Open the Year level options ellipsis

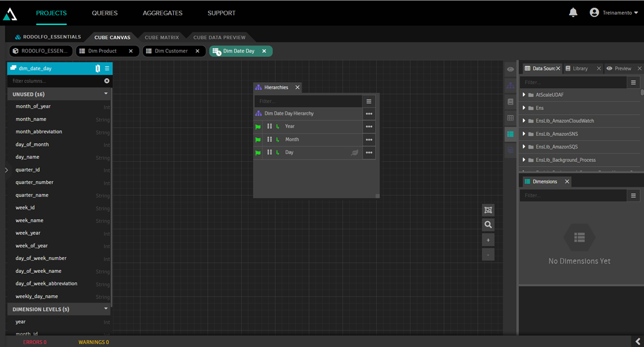pos(369,127)
